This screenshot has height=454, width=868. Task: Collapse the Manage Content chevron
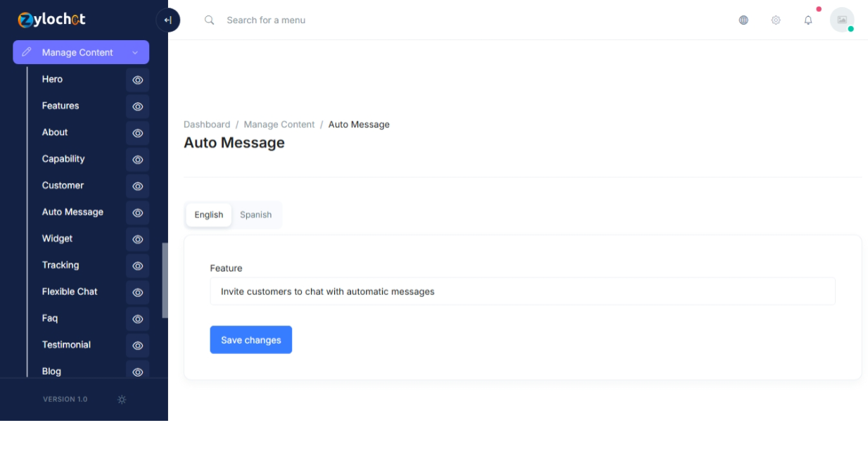point(135,52)
